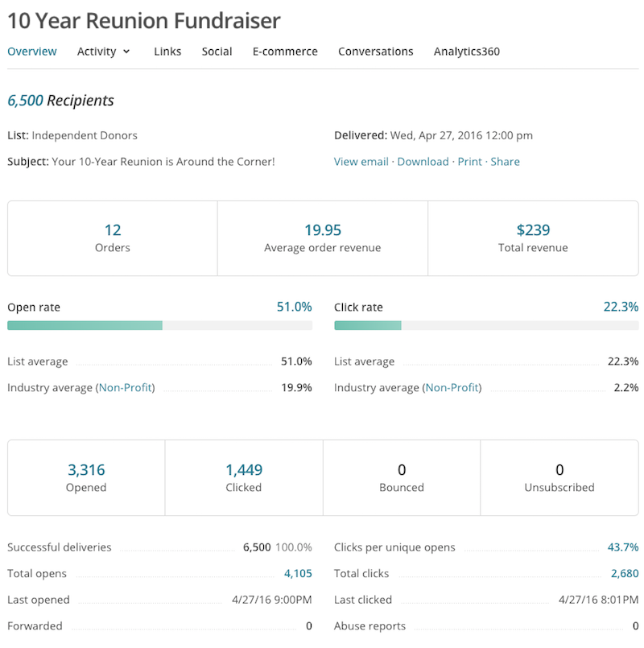Image resolution: width=644 pixels, height=648 pixels.
Task: Click Non-Profit link under Open rate
Action: pos(126,388)
